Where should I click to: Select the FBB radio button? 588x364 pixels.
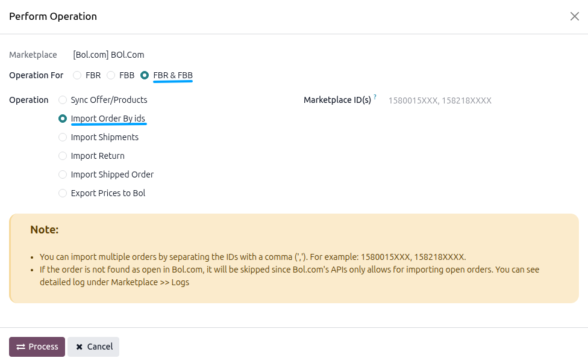111,75
